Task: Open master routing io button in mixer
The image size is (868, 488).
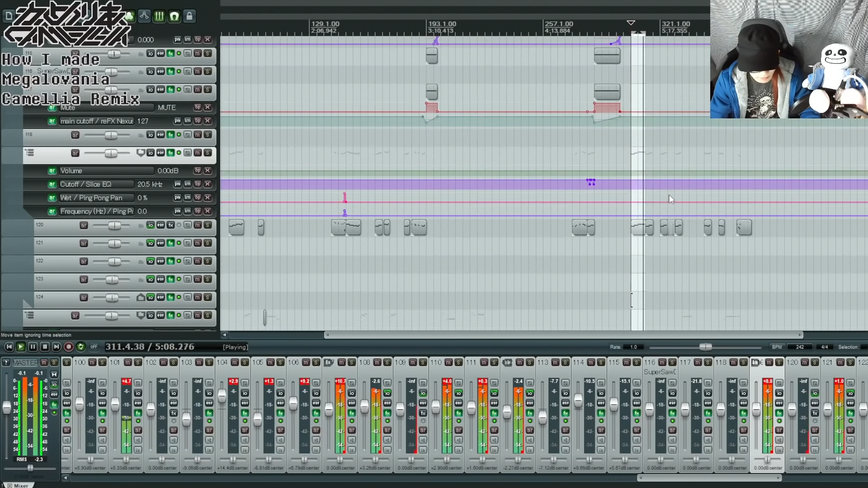Action: point(54,385)
